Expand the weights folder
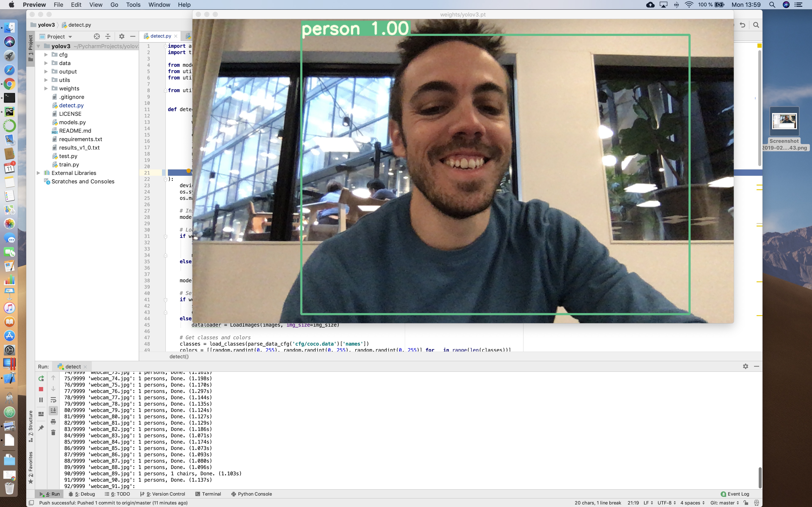 (x=46, y=88)
